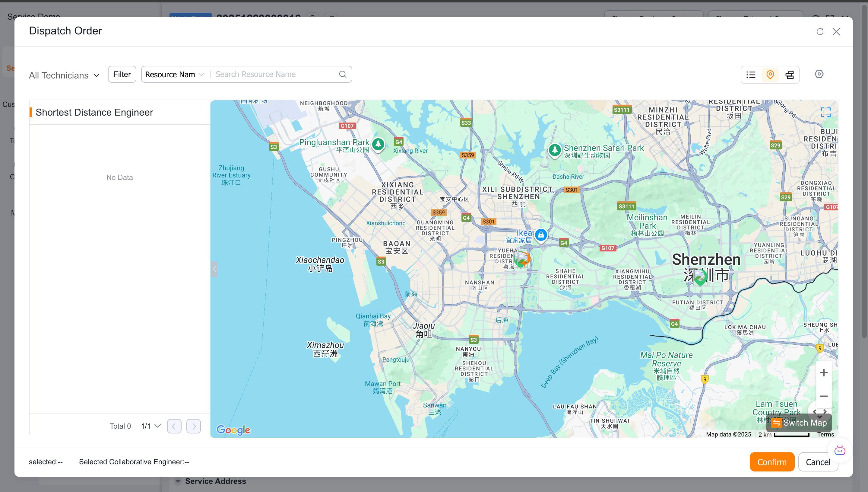This screenshot has height=492, width=868.
Task: Click Shortest Distance Engineer heading
Action: point(94,113)
